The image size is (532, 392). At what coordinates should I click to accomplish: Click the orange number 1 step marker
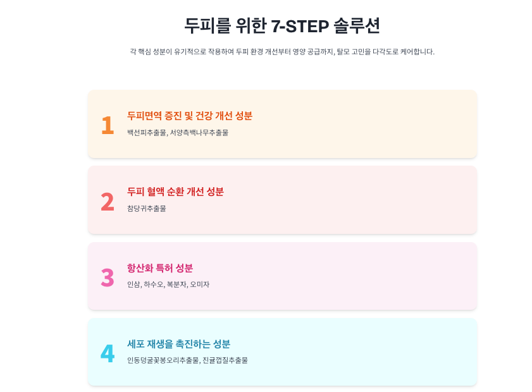(x=108, y=125)
